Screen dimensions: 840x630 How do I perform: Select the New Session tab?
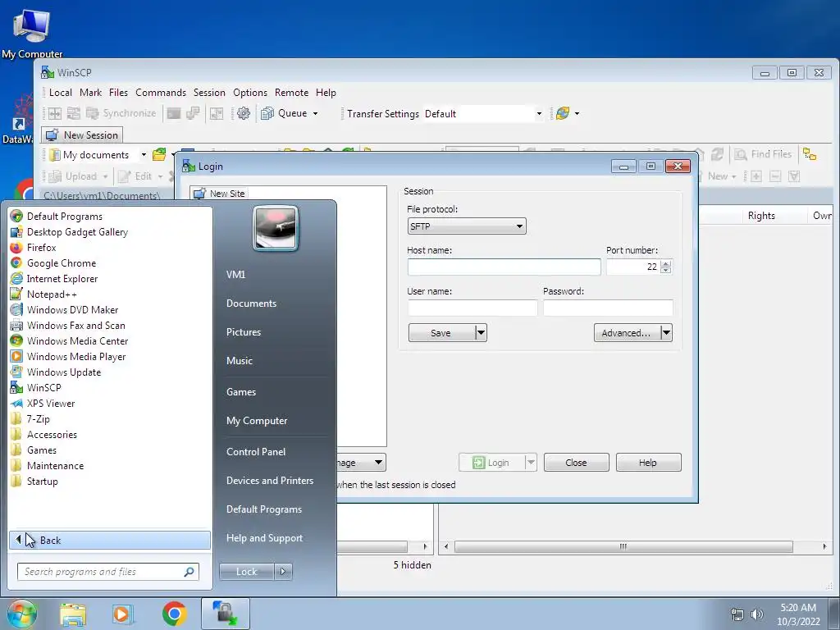pos(83,135)
